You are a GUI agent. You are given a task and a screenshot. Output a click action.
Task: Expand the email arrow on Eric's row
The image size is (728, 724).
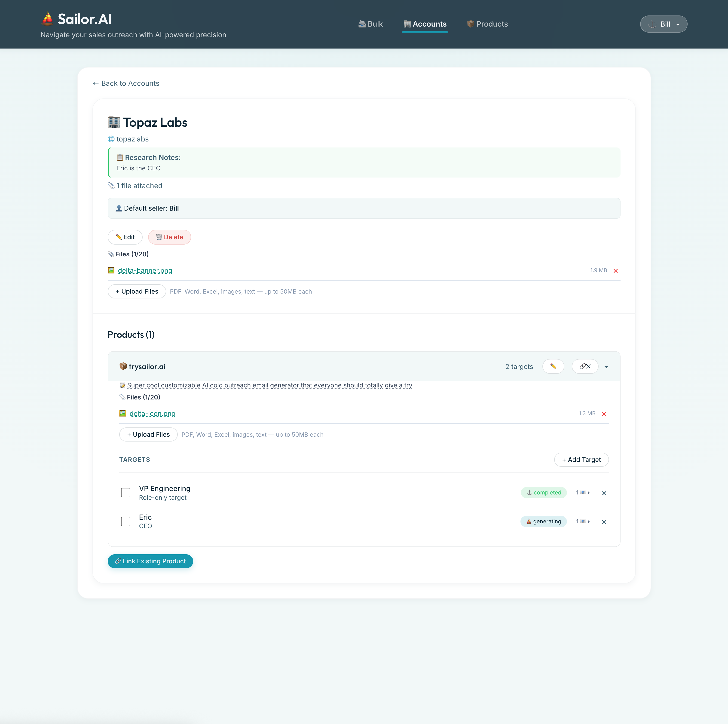pyautogui.click(x=589, y=522)
